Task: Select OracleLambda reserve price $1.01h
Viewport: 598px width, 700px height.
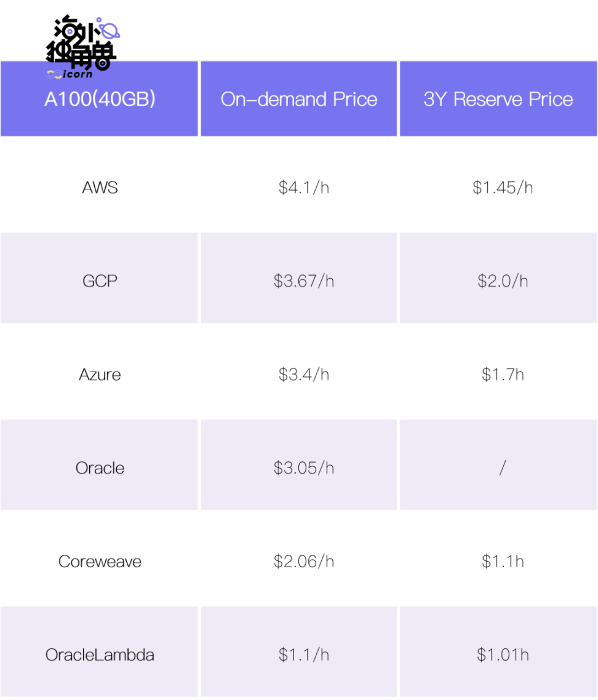Action: pos(503,655)
